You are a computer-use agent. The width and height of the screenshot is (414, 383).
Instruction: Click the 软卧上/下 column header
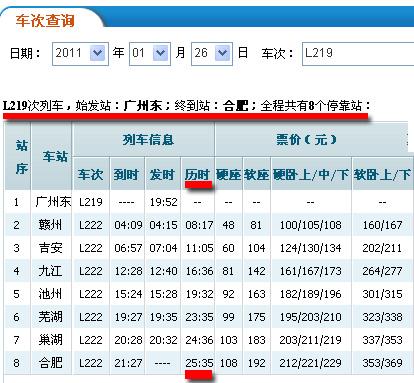coord(382,175)
